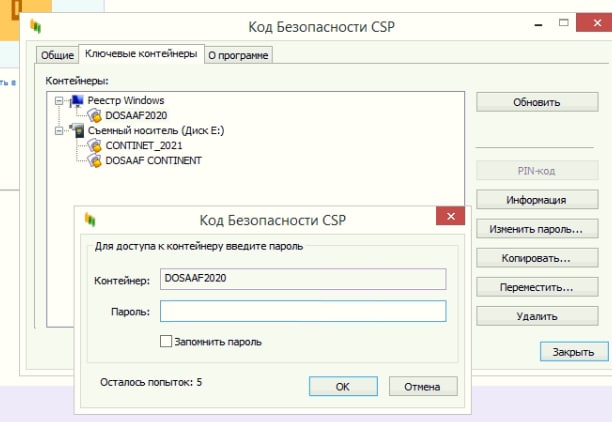Maximize the main Код Безопасности CSP window
The image size is (612, 422).
click(x=564, y=23)
